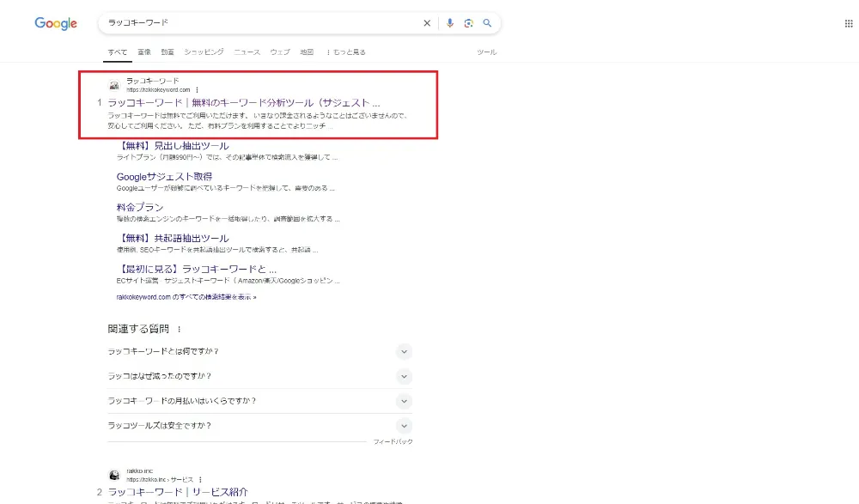The height and width of the screenshot is (504, 859).
Task: Expand question ラッコキーワードとは何ですか？
Action: pos(259,352)
